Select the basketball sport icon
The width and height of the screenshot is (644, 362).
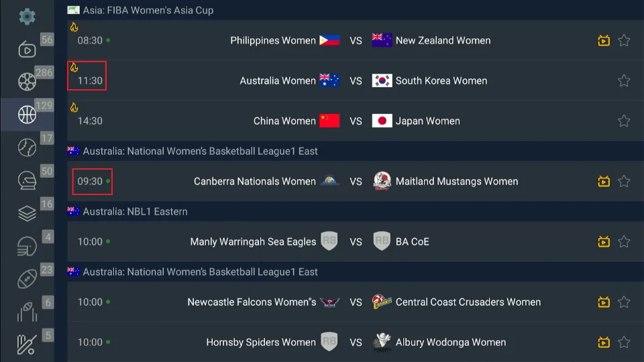point(27,115)
